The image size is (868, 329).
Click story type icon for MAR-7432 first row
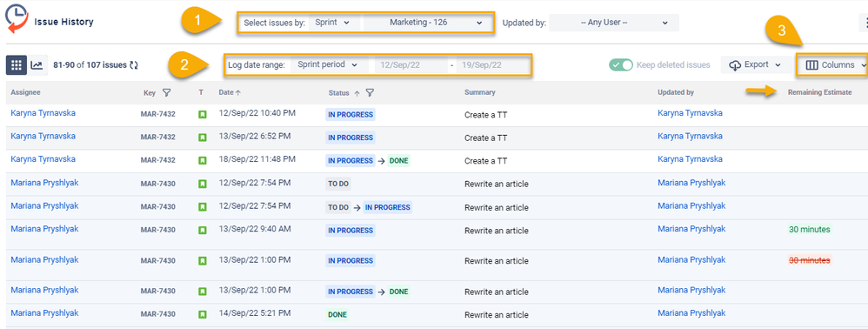[202, 115]
